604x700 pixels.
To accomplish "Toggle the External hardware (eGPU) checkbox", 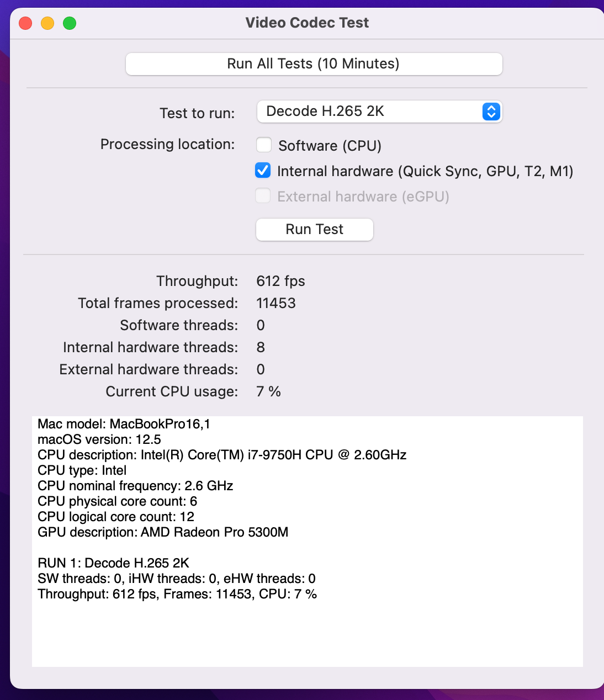I will click(x=263, y=196).
